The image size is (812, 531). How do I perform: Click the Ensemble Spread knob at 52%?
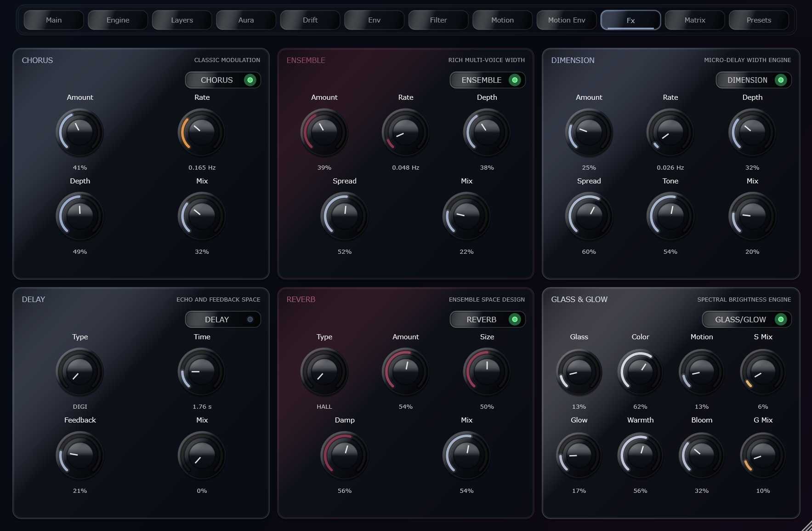[344, 216]
